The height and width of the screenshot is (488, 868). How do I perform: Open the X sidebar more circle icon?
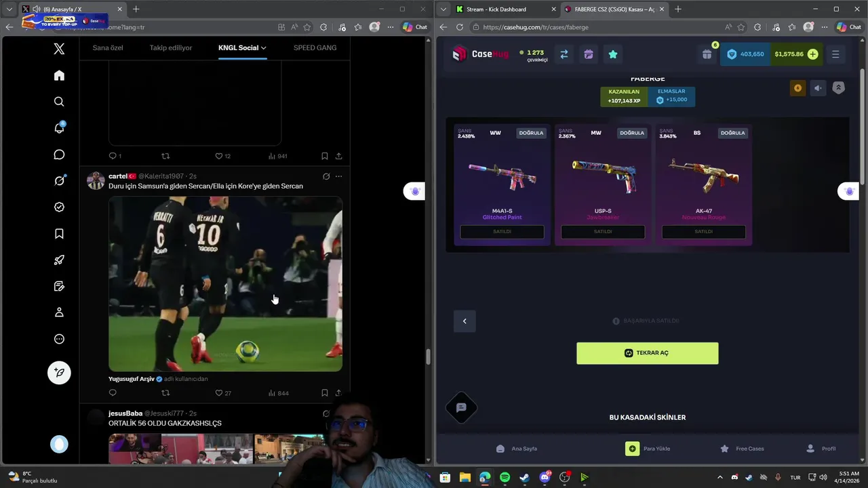(59, 339)
